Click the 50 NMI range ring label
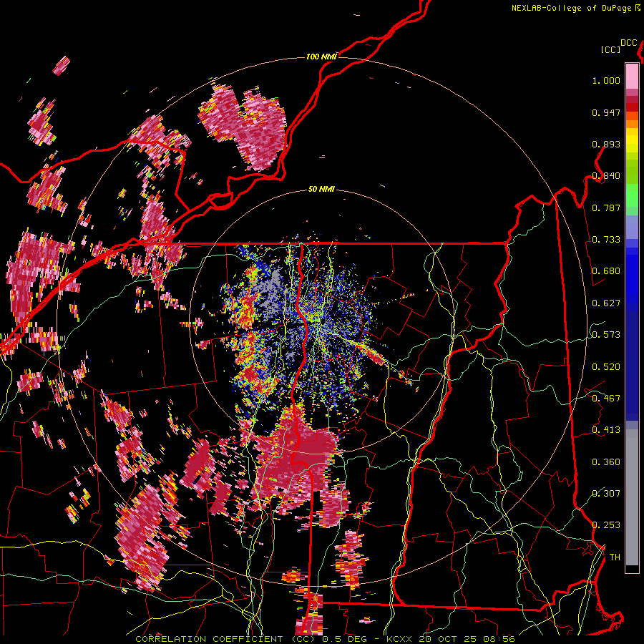Image resolution: width=644 pixels, height=644 pixels. click(x=321, y=190)
